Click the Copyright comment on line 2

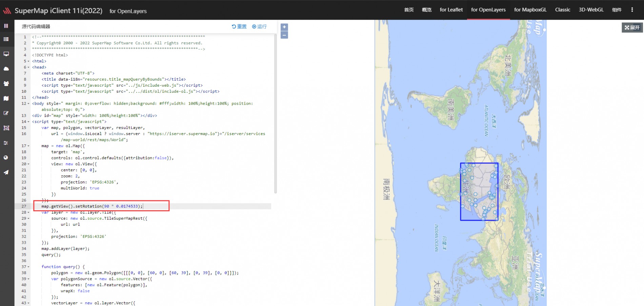click(x=117, y=43)
